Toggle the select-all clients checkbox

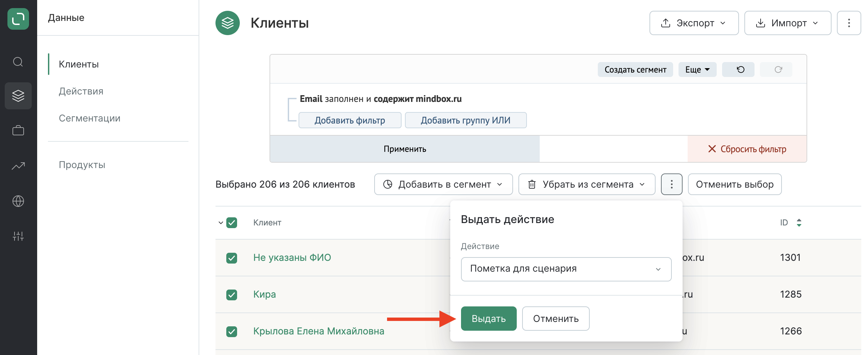coord(232,223)
